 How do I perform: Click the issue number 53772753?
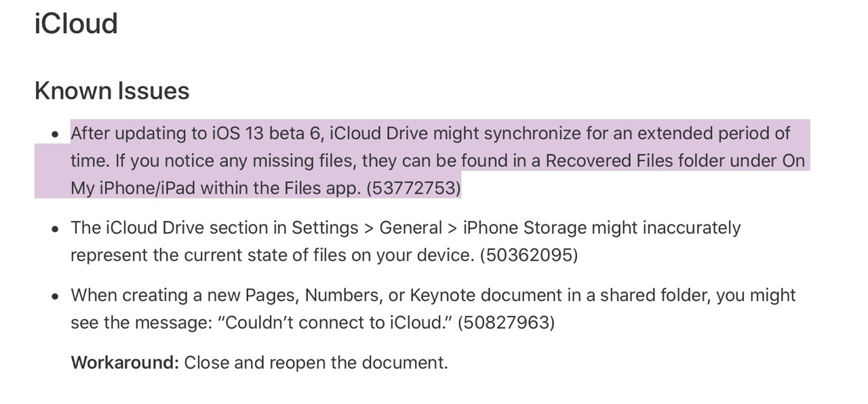414,188
